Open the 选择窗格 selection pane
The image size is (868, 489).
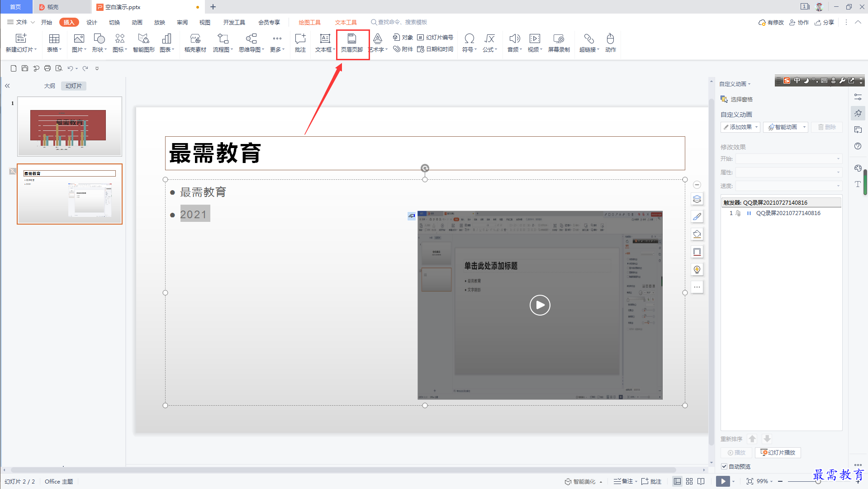tap(736, 99)
